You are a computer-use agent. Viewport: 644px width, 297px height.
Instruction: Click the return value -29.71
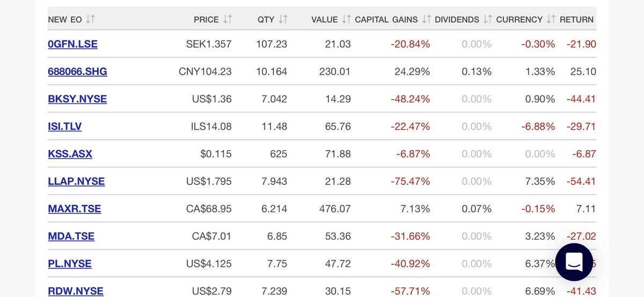tap(581, 127)
